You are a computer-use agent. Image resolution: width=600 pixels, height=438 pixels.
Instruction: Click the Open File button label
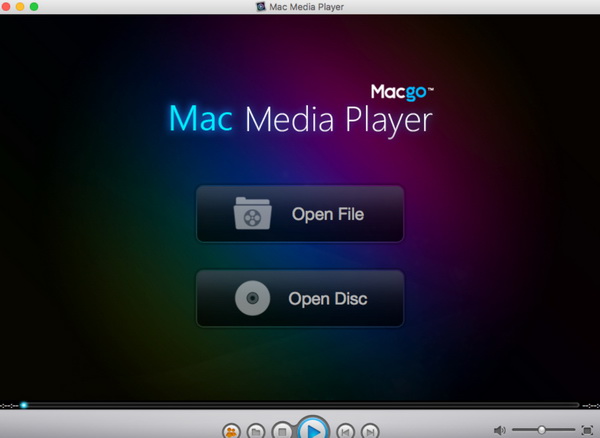(327, 214)
